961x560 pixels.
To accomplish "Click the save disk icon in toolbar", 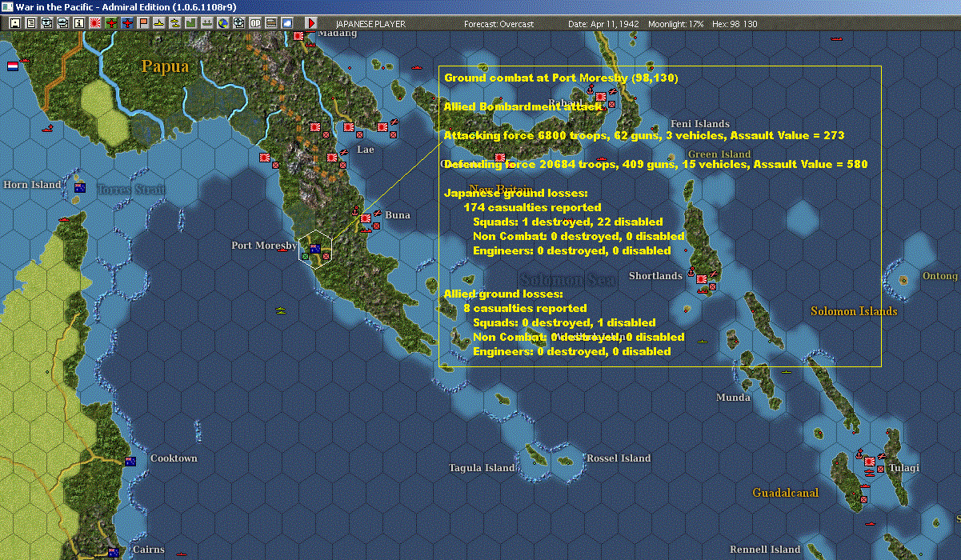I will tap(15, 23).
